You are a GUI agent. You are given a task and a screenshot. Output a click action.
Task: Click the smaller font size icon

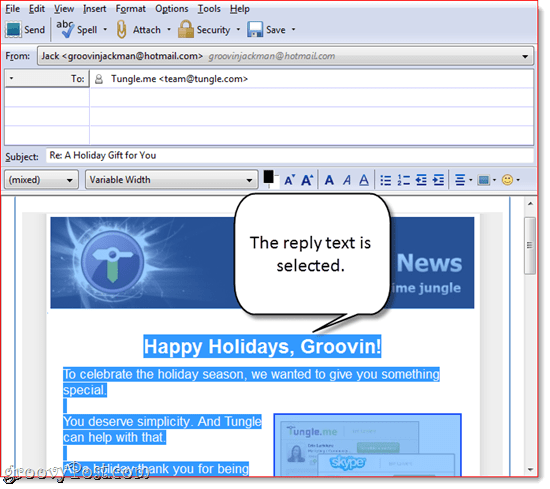tap(289, 180)
